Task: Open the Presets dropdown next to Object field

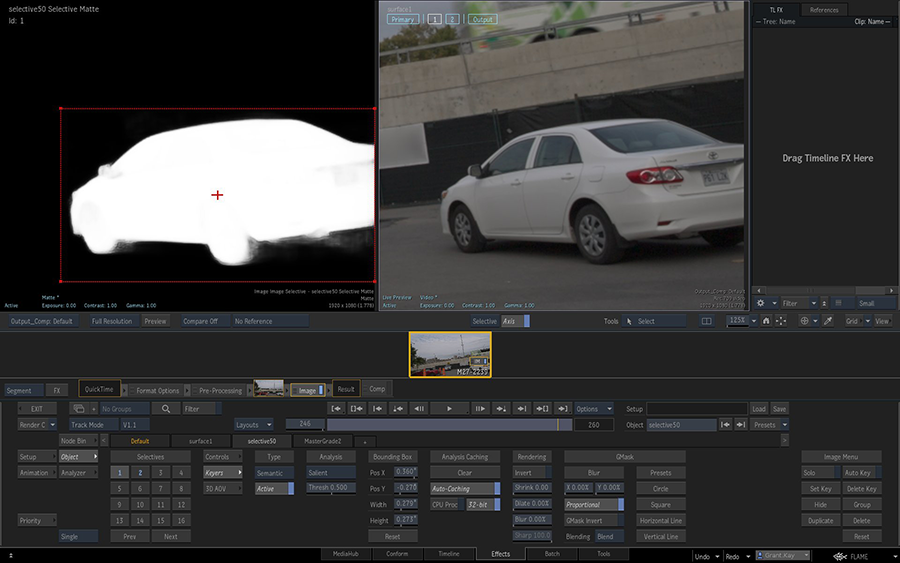Action: (x=767, y=425)
